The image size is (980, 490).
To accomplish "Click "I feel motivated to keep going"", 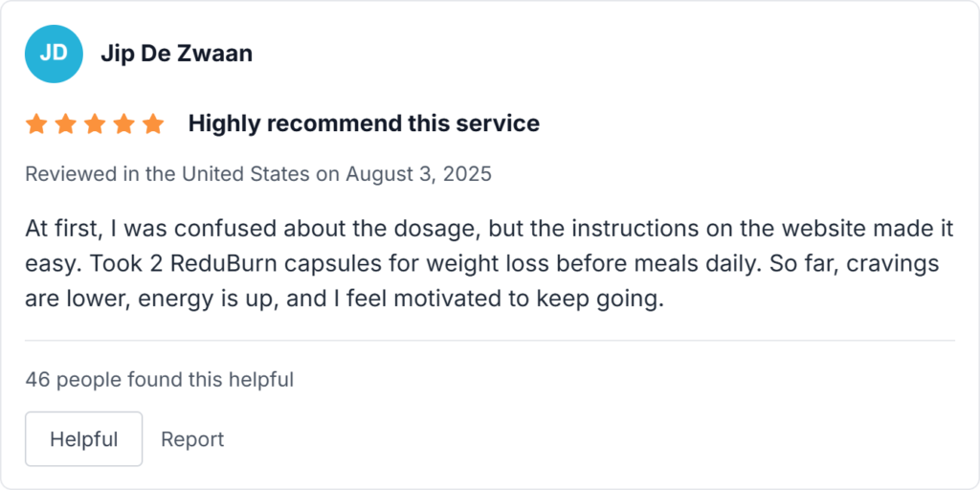I will (519, 299).
